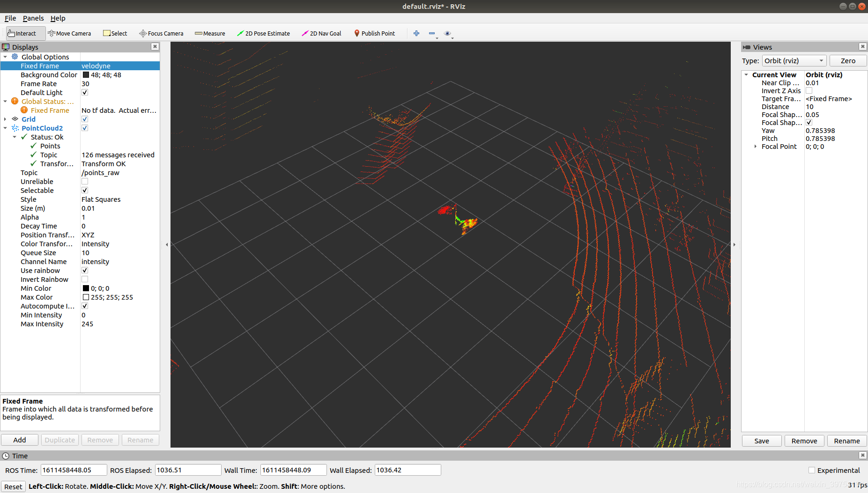Image resolution: width=868 pixels, height=493 pixels.
Task: Expand the Grid display entry
Action: pos(5,119)
